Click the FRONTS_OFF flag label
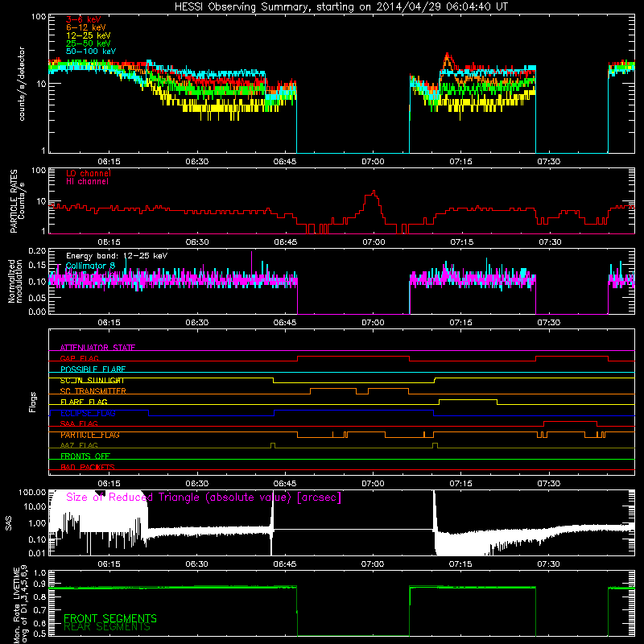Screen dimensions: 644x644 tap(85, 456)
